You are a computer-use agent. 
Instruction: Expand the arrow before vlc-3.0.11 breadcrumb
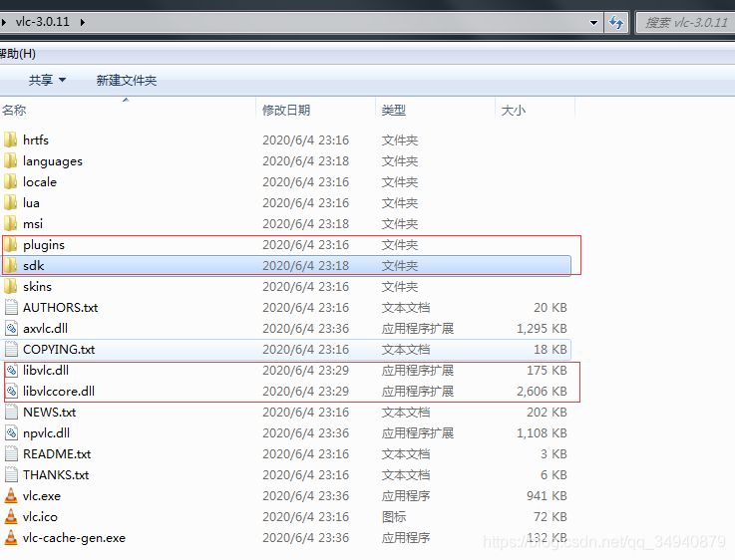3,22
